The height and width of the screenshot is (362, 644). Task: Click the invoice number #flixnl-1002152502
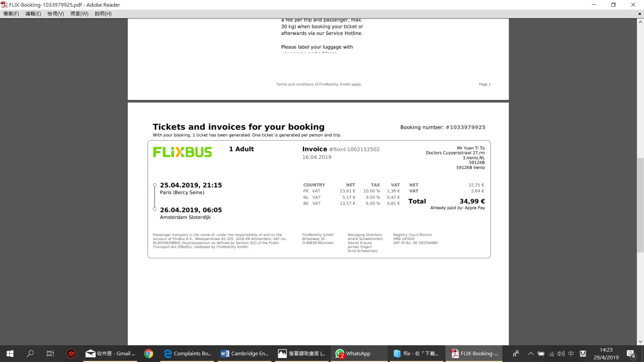coord(354,150)
